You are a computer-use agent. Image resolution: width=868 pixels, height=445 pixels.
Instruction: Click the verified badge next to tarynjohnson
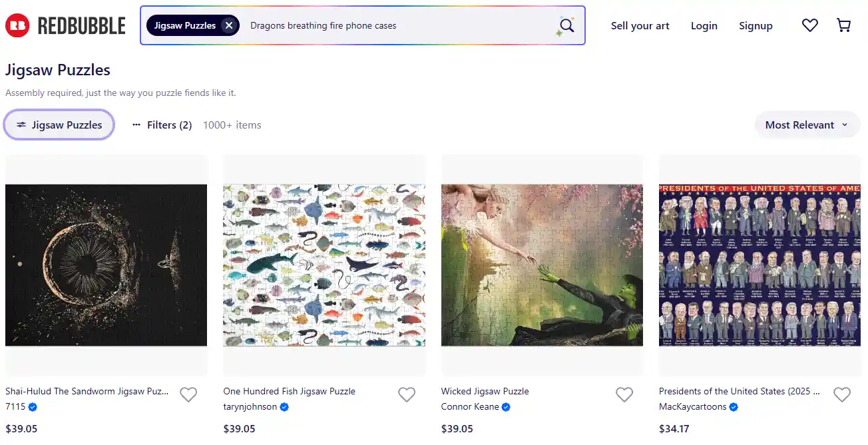pyautogui.click(x=284, y=406)
